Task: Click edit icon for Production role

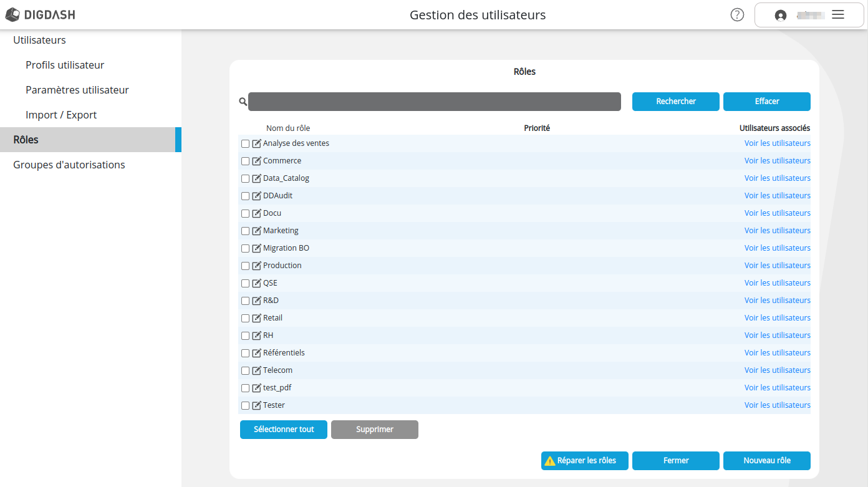Action: tap(256, 266)
